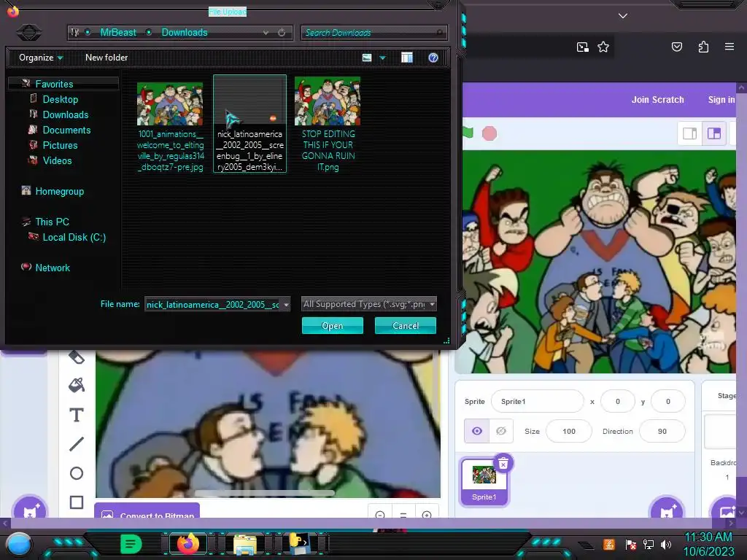Switch to small stage layout
The height and width of the screenshot is (560, 747).
coord(689,133)
